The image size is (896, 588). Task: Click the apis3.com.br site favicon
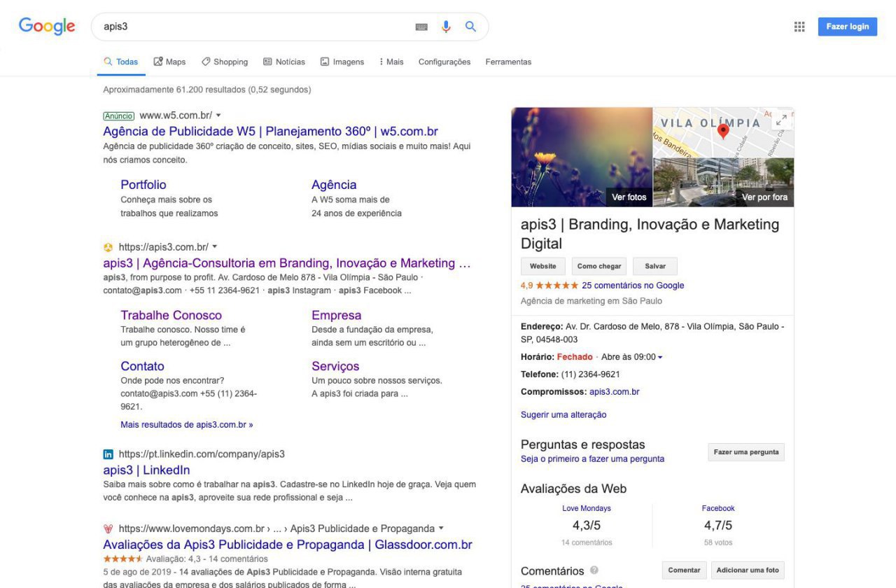click(108, 247)
